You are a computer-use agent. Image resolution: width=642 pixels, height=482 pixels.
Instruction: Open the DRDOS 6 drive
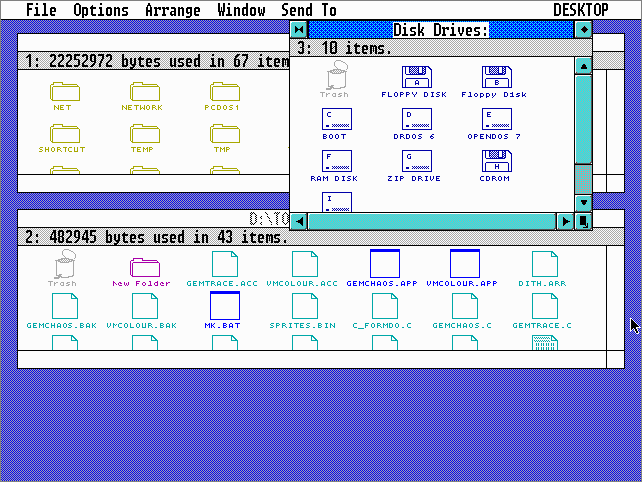point(416,119)
